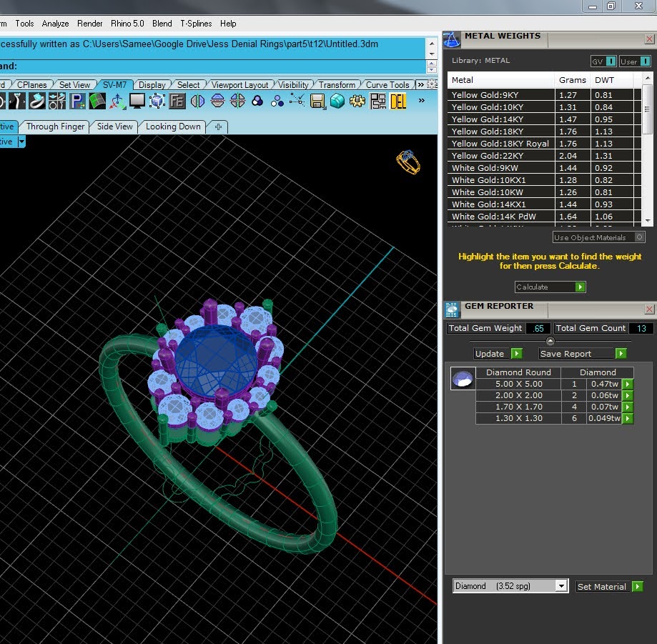Screen dimensions: 657x644
Task: Click the floppy disk save icon
Action: pyautogui.click(x=317, y=101)
